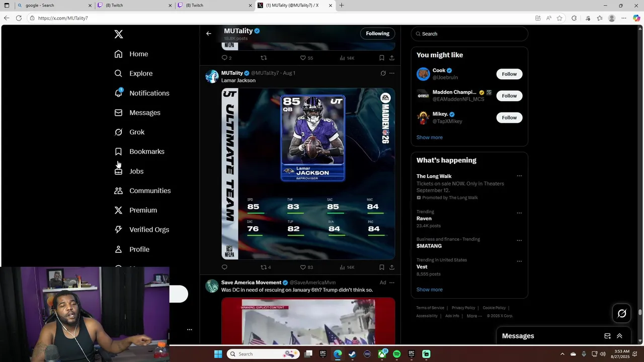Open Messages in the sidebar
The image size is (644, 362).
(137, 113)
